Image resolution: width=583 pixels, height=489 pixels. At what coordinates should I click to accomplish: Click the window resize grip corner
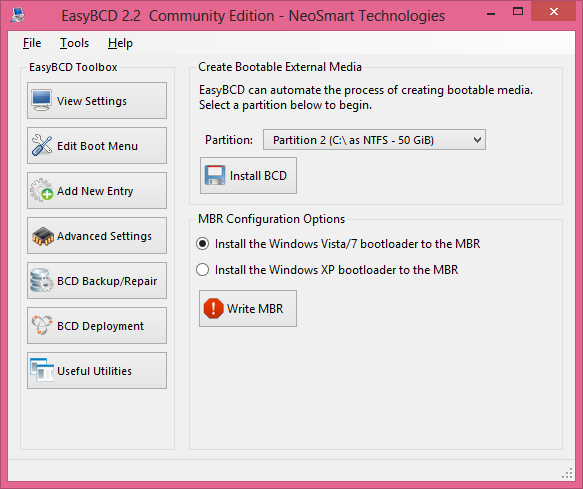pos(567,473)
